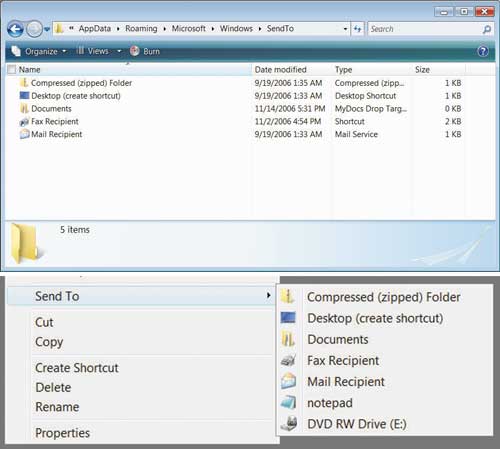Click the Refresh icon beside address bar
Screen dimensions: 500x449
[x=358, y=29]
